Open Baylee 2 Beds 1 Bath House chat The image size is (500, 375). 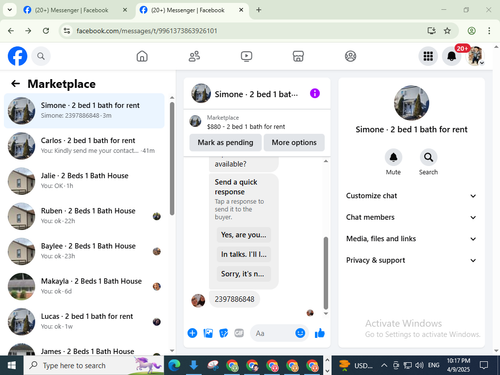pos(84,251)
